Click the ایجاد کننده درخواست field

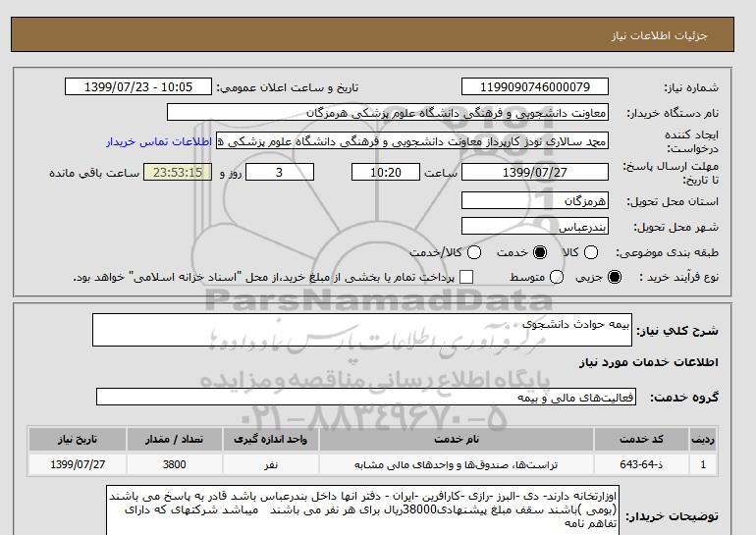point(412,141)
